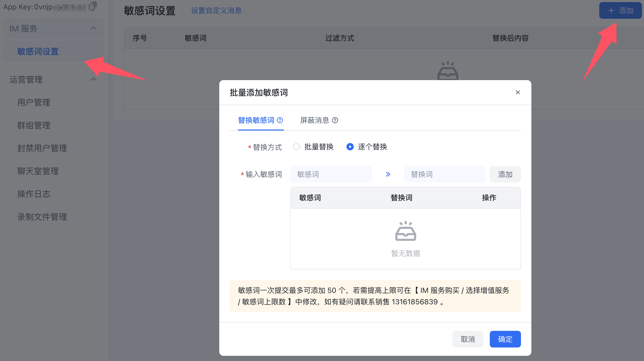Viewport: 644px width, 361px height.
Task: Collapse the 运营管理 menu section
Action: click(x=94, y=79)
